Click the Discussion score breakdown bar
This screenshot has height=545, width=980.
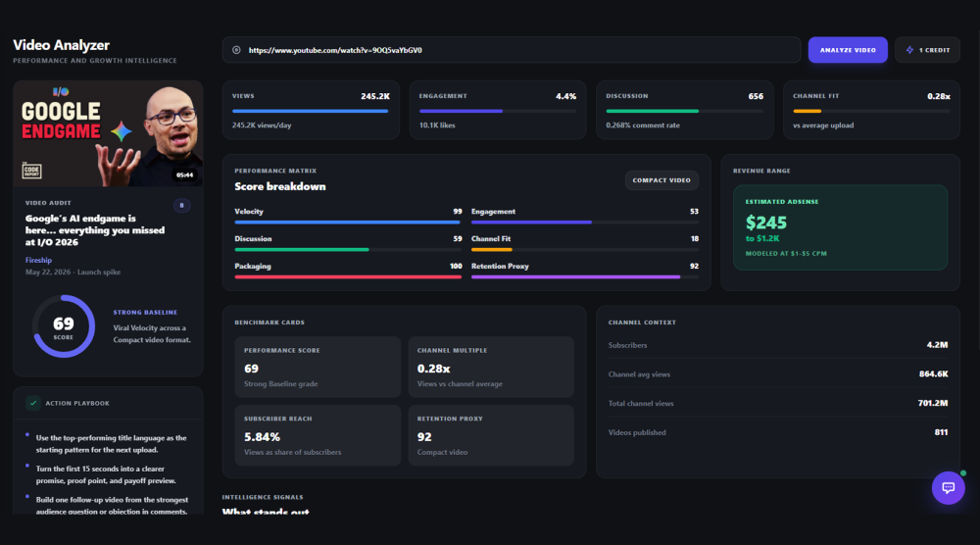click(x=348, y=249)
